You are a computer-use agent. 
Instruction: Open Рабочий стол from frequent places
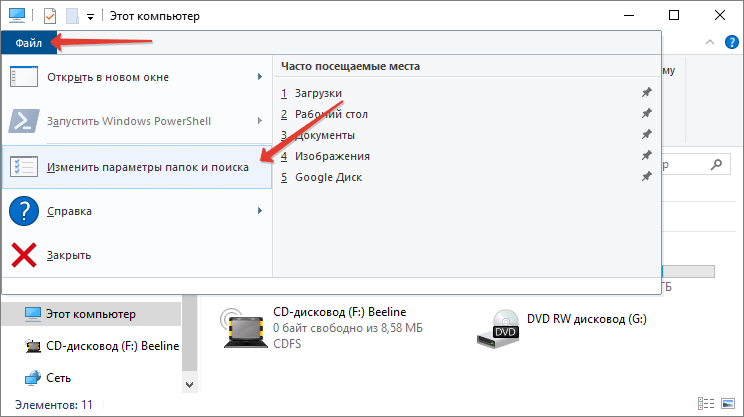331,114
